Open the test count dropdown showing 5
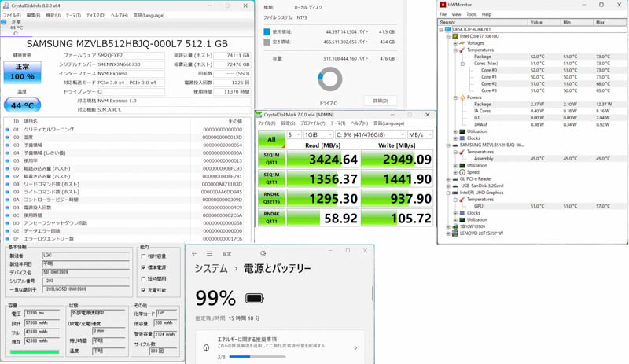 (x=294, y=135)
